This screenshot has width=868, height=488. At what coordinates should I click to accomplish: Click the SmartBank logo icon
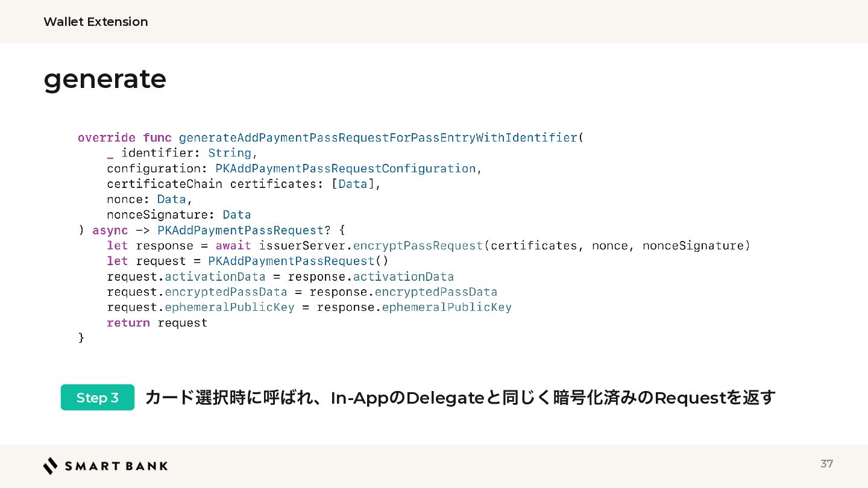[51, 466]
